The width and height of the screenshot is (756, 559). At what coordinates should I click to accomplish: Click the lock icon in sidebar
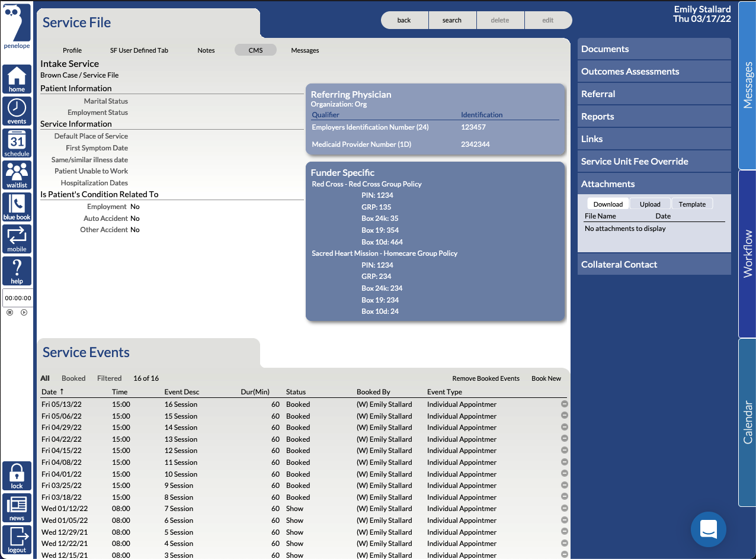17,476
